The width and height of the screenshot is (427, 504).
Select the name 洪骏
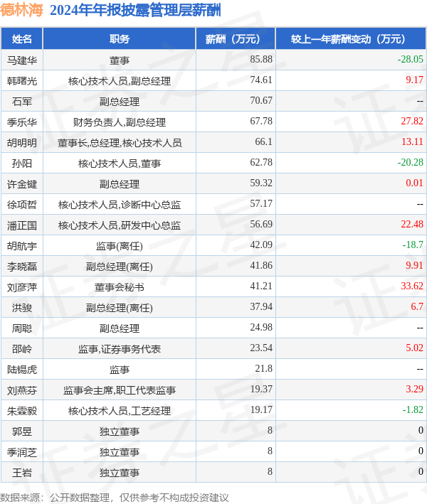pos(22,308)
